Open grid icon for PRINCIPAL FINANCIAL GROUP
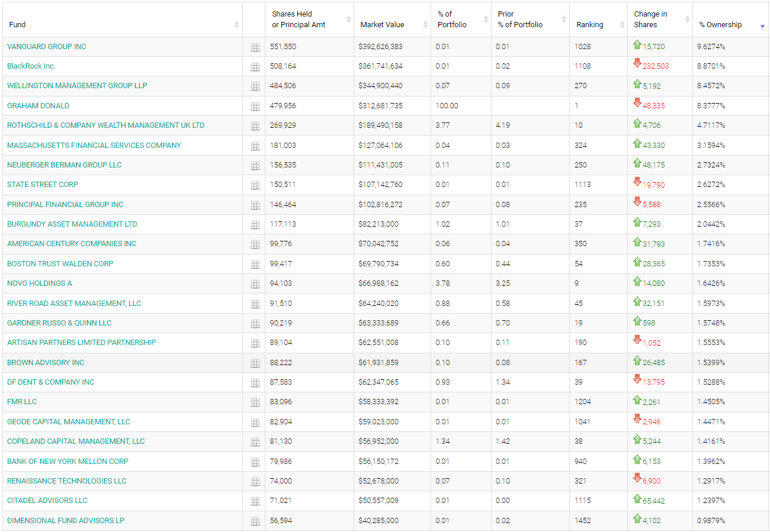 point(255,205)
